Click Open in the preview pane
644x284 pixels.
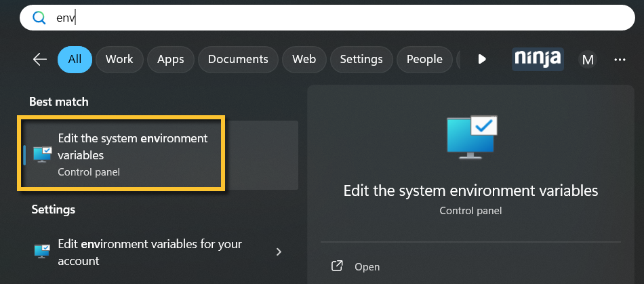[x=367, y=267]
